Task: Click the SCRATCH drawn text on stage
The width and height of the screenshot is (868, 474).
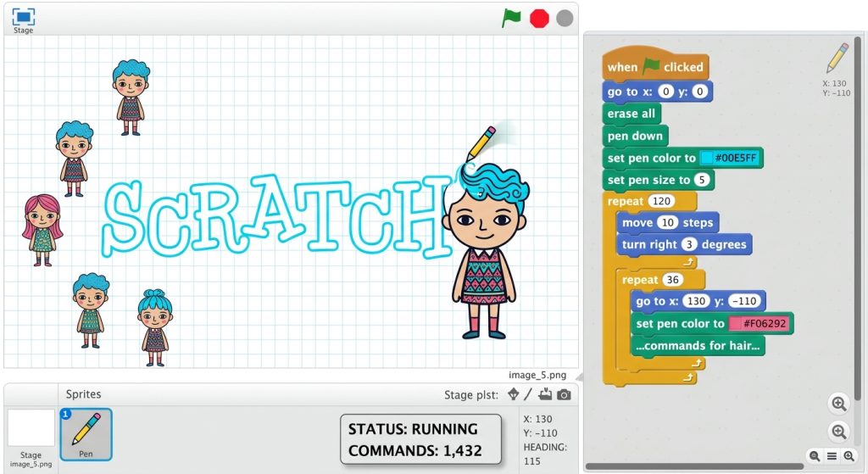Action: 277,217
